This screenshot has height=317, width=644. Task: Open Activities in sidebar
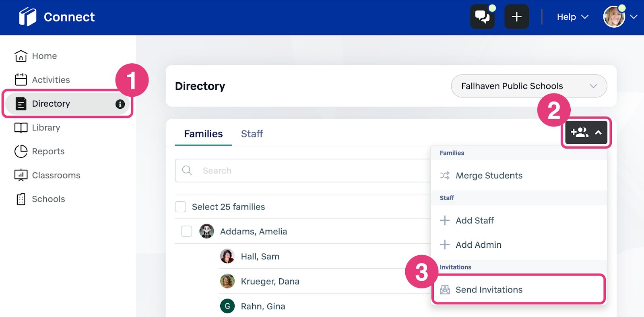51,80
